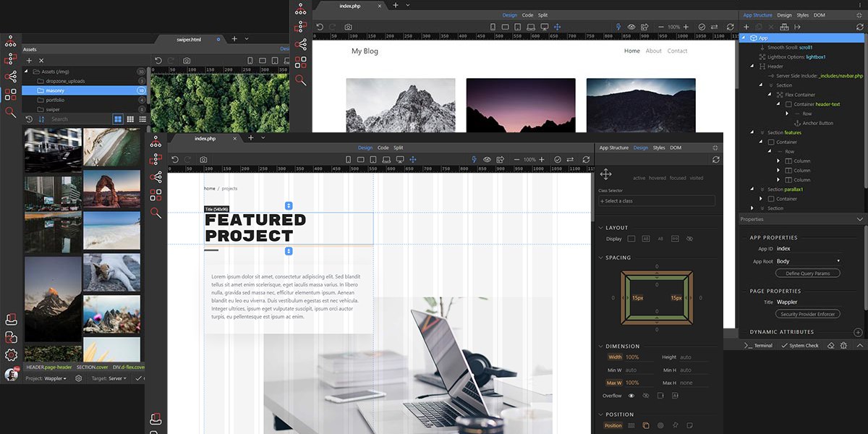Image resolution: width=868 pixels, height=434 pixels.
Task: Set Overflow to visible with eye icon
Action: pos(631,396)
